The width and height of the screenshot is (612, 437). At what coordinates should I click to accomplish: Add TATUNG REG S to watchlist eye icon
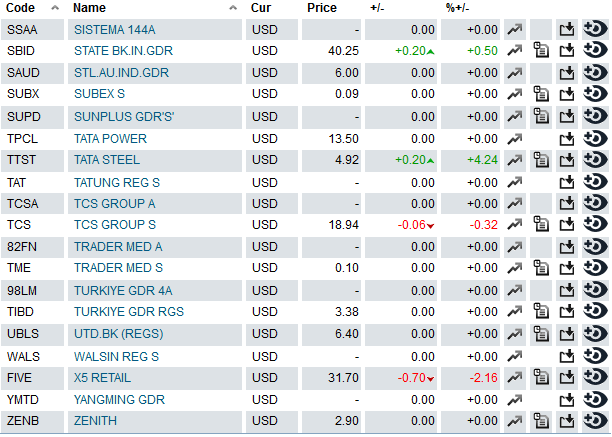point(595,182)
